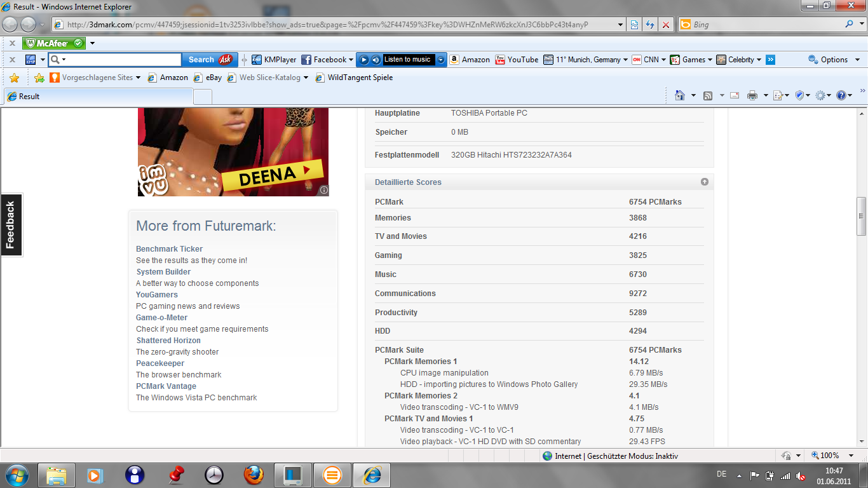Open the Start menu orb
The height and width of the screenshot is (488, 868).
point(16,475)
